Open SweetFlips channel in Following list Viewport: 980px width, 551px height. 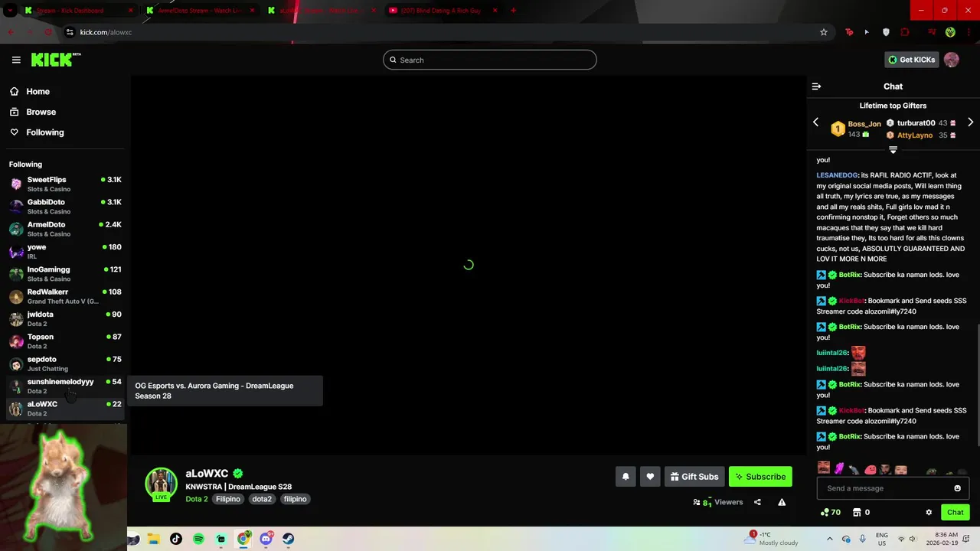(x=64, y=184)
